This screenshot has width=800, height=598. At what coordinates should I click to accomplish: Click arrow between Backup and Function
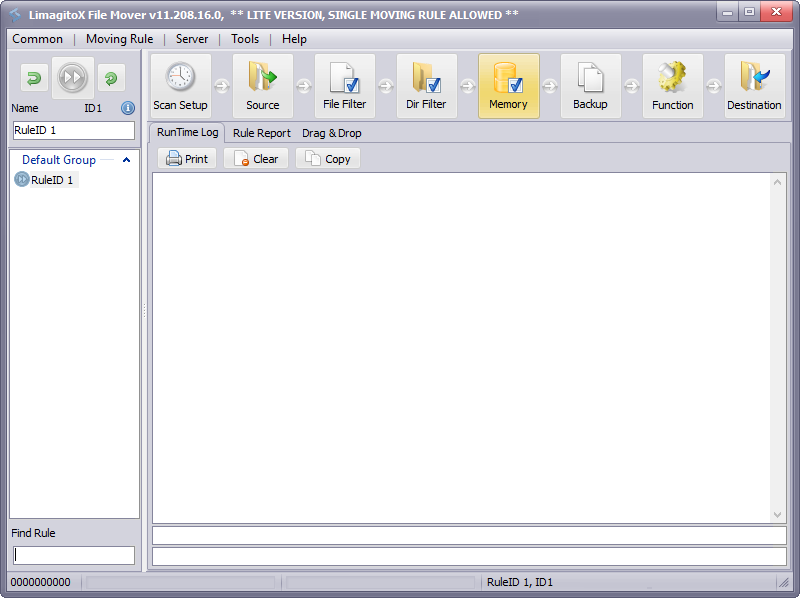(x=632, y=86)
